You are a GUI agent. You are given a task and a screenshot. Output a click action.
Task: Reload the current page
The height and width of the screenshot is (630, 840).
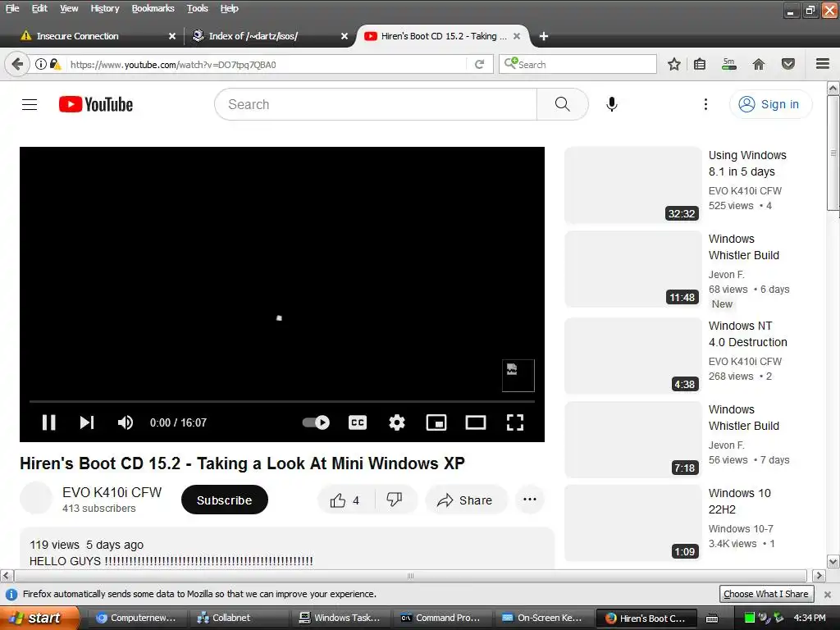479,64
